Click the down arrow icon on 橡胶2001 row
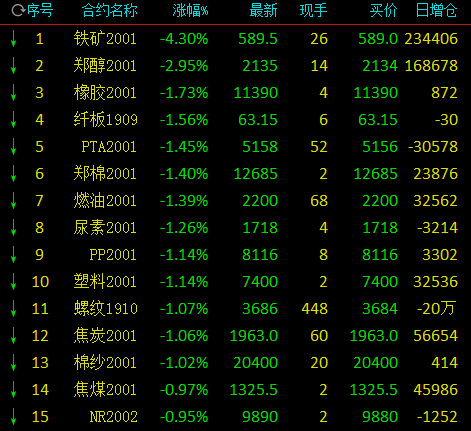Image resolution: width=471 pixels, height=431 pixels. tap(13, 93)
